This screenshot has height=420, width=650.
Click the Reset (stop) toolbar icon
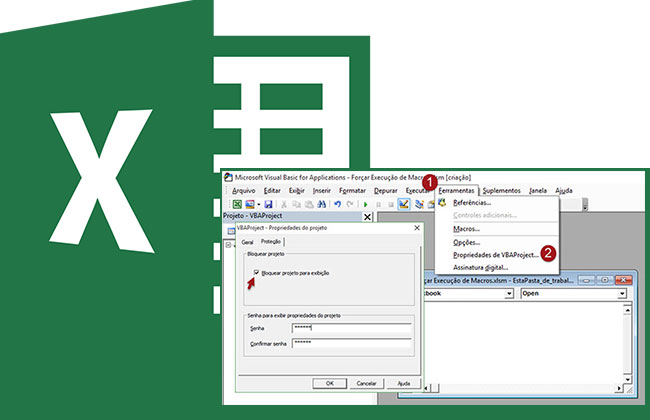(390, 204)
